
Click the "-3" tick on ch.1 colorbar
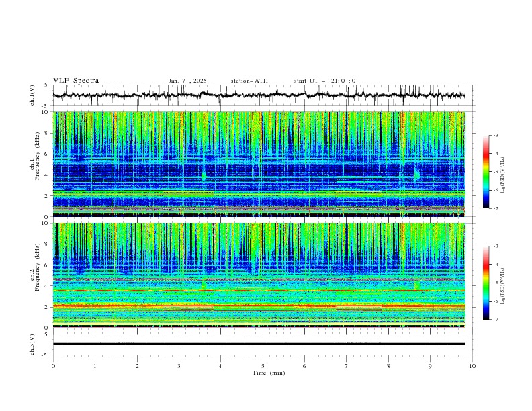coord(496,135)
